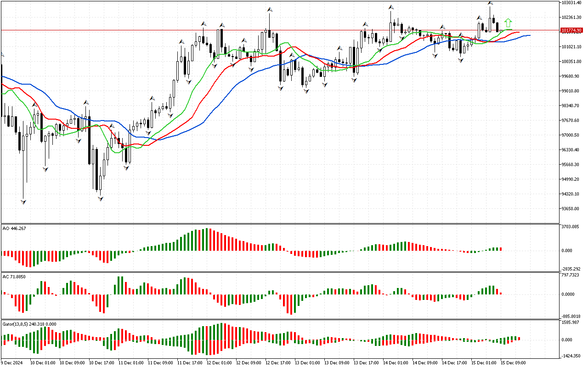Viewport: 588px width, 368px height.
Task: Click the AO scale value 3703.085
Action: 571,227
